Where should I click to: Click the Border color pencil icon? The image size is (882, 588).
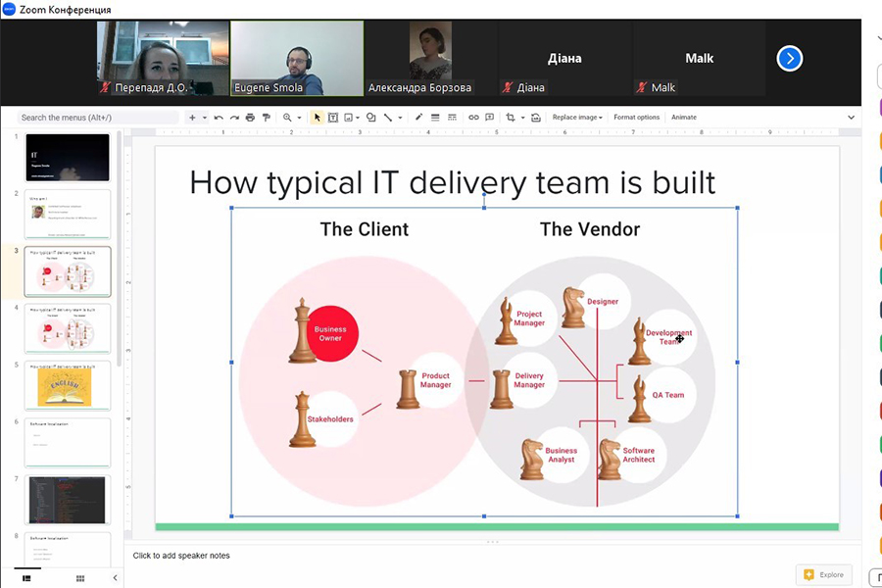click(x=418, y=117)
